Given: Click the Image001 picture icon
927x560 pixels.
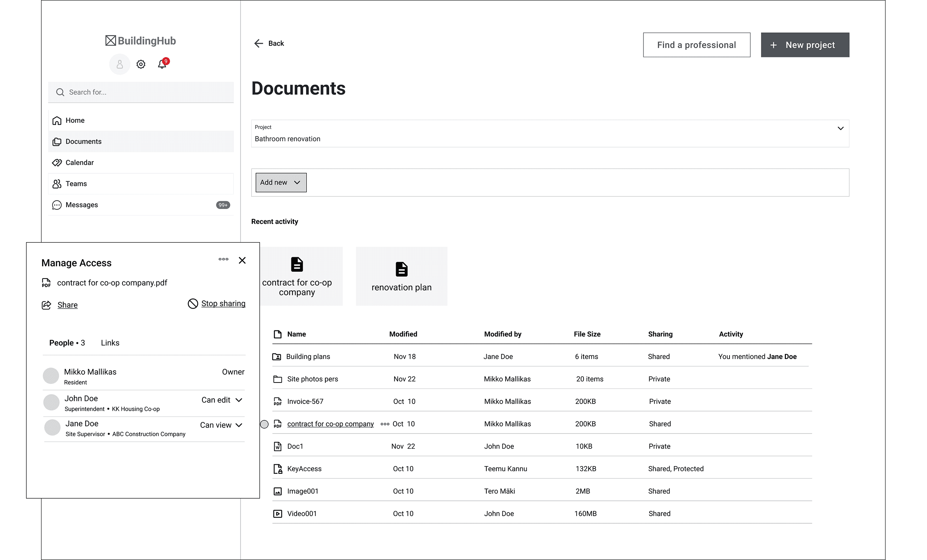Looking at the screenshot, I should click(278, 491).
